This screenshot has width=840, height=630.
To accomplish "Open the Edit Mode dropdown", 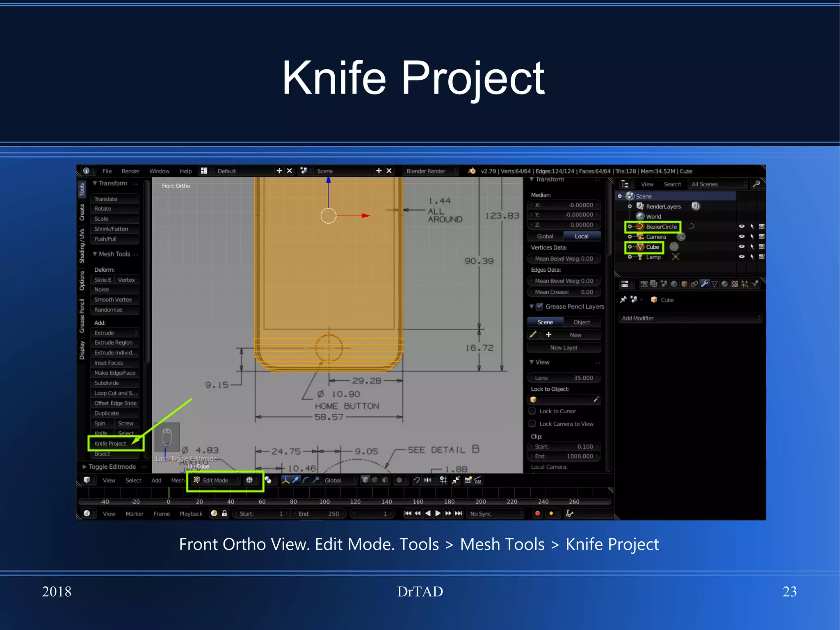I will click(216, 480).
